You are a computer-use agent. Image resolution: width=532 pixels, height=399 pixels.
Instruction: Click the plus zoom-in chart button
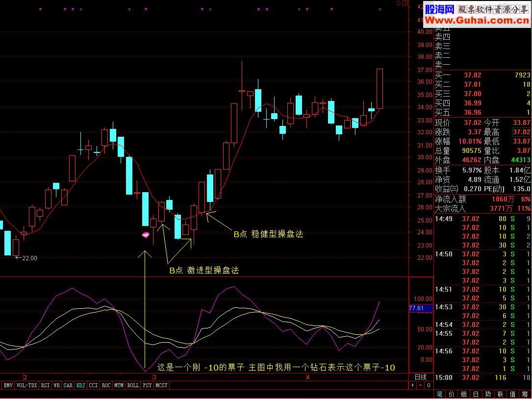412,385
